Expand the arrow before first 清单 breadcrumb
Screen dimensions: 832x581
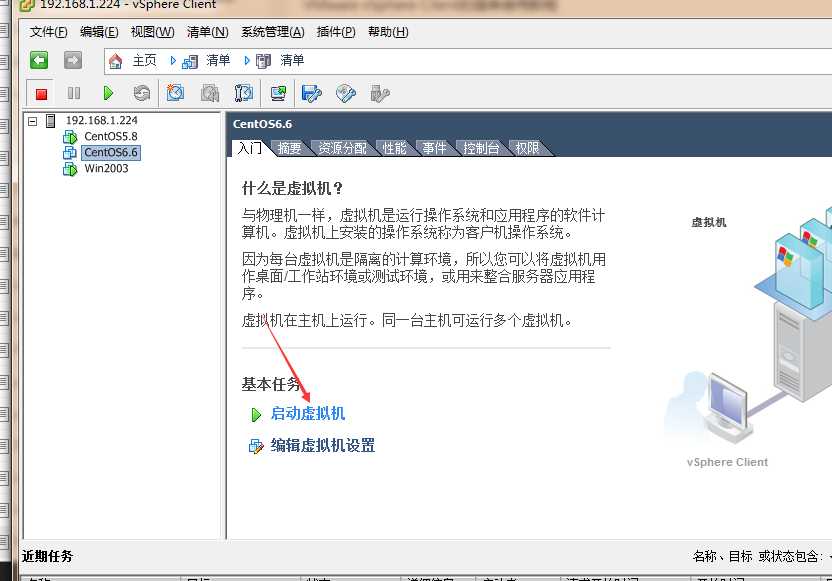pyautogui.click(x=173, y=61)
